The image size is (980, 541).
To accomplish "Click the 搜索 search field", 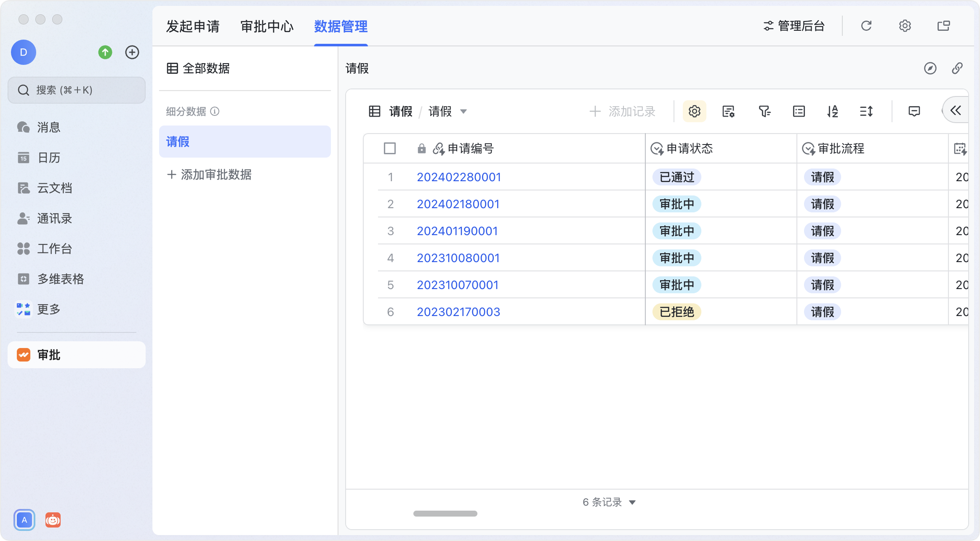I will (77, 90).
